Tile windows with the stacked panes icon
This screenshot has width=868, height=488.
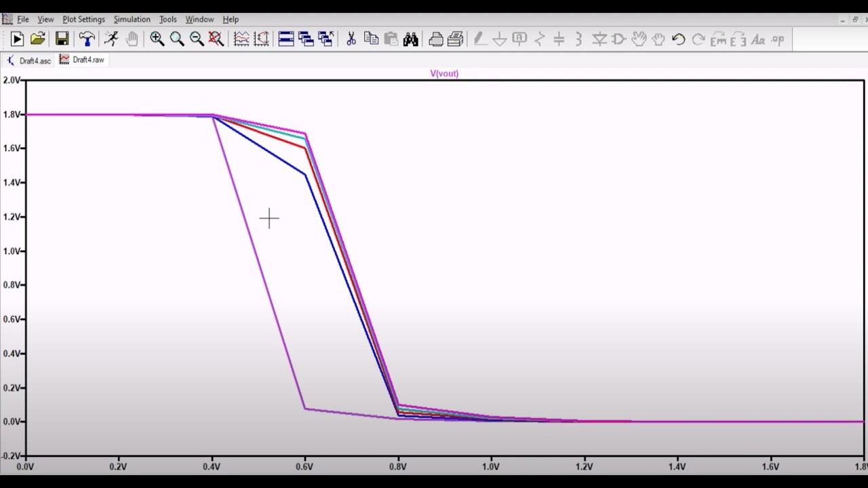[x=286, y=39]
